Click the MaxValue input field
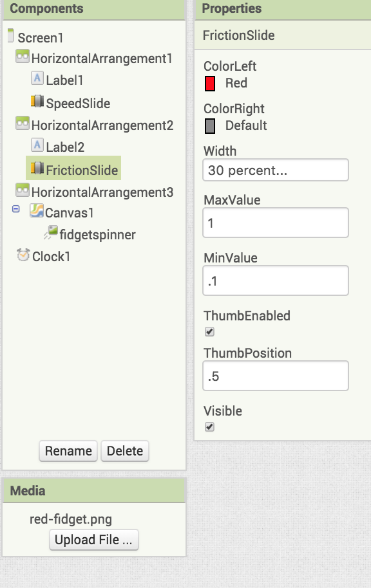Image resolution: width=371 pixels, height=588 pixels. (x=276, y=223)
